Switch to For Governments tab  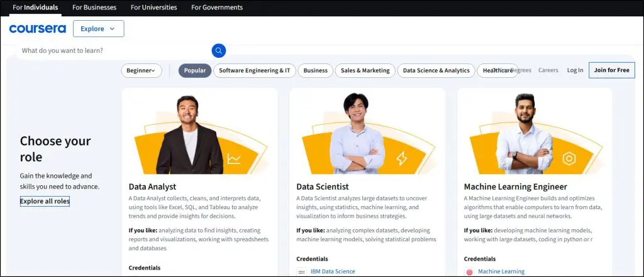pyautogui.click(x=217, y=8)
